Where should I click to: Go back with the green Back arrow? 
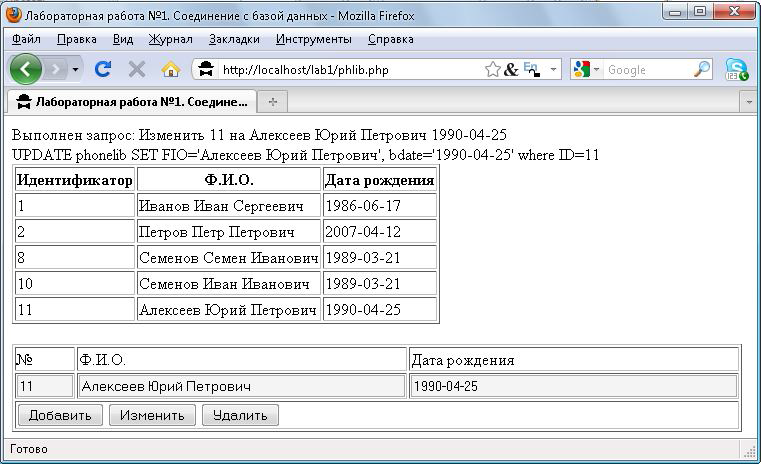coord(26,69)
